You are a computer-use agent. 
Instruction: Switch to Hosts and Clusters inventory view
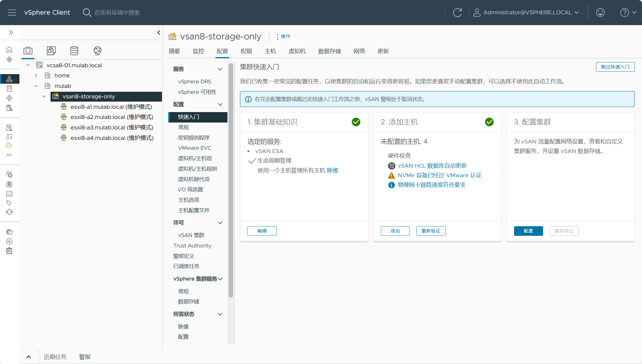click(x=28, y=51)
